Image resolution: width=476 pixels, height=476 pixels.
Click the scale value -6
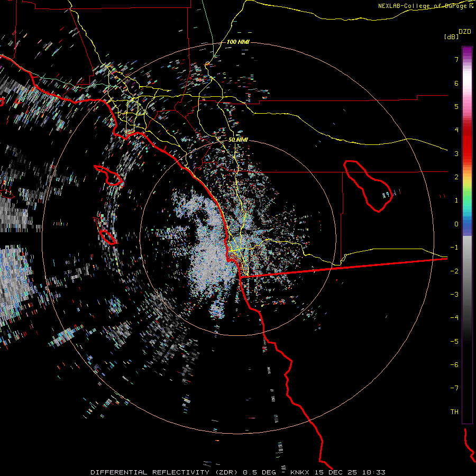(454, 365)
